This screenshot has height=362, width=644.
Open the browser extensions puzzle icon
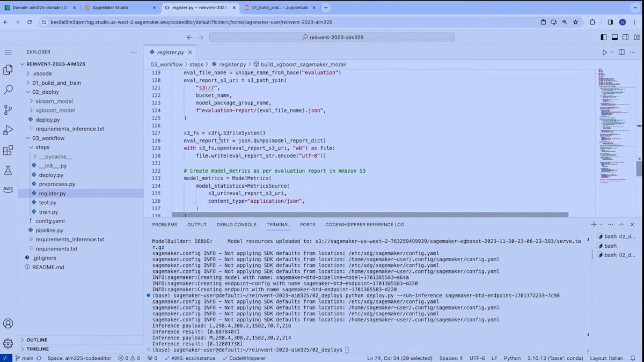[x=592, y=22]
